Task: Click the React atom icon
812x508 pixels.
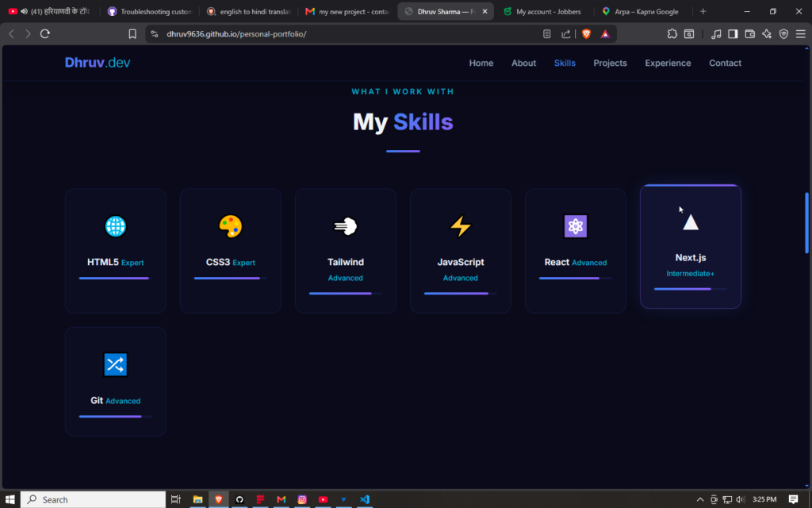Action: (x=576, y=226)
